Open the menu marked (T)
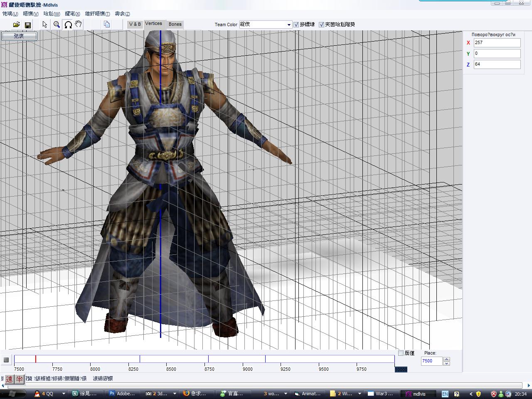 pos(98,14)
